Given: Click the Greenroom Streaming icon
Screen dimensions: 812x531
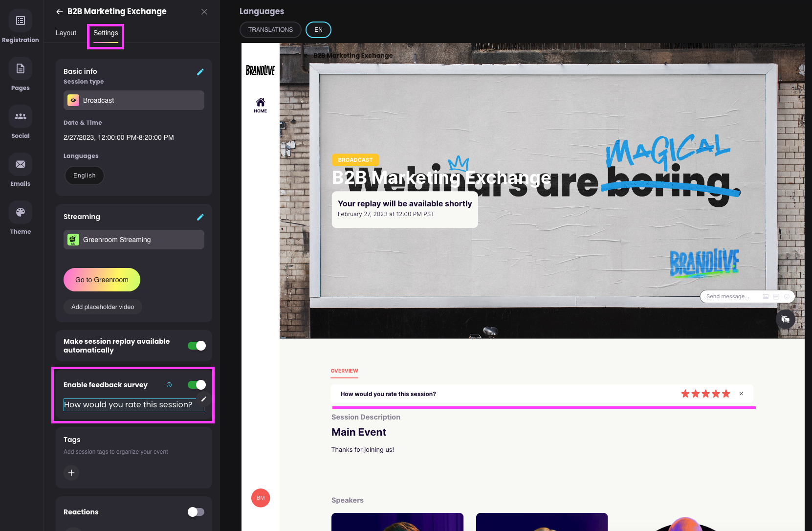Looking at the screenshot, I should click(73, 240).
